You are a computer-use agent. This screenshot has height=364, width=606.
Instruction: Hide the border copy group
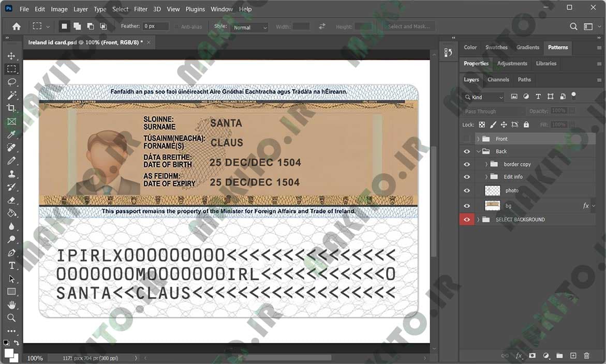(x=467, y=164)
